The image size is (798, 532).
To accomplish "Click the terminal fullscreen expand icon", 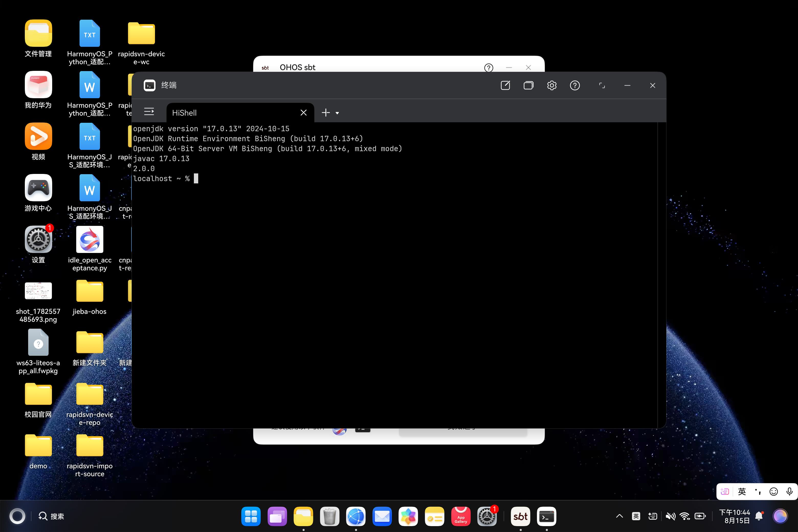I will coord(602,85).
